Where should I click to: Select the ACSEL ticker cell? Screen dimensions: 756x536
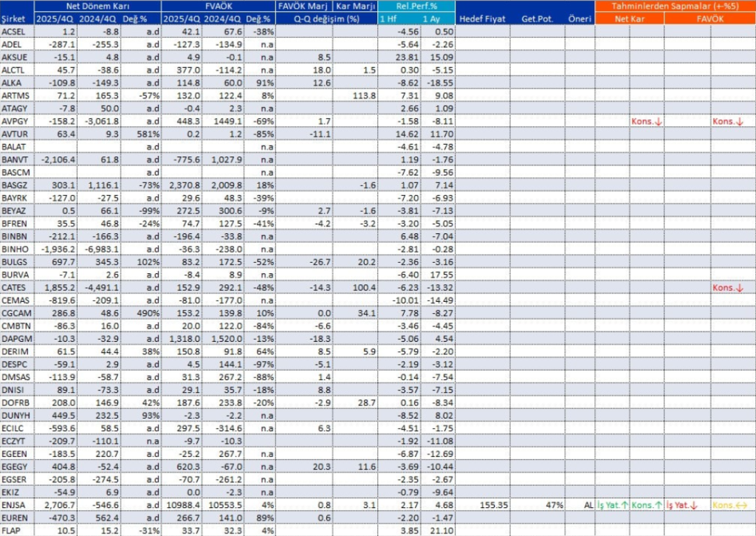click(15, 31)
